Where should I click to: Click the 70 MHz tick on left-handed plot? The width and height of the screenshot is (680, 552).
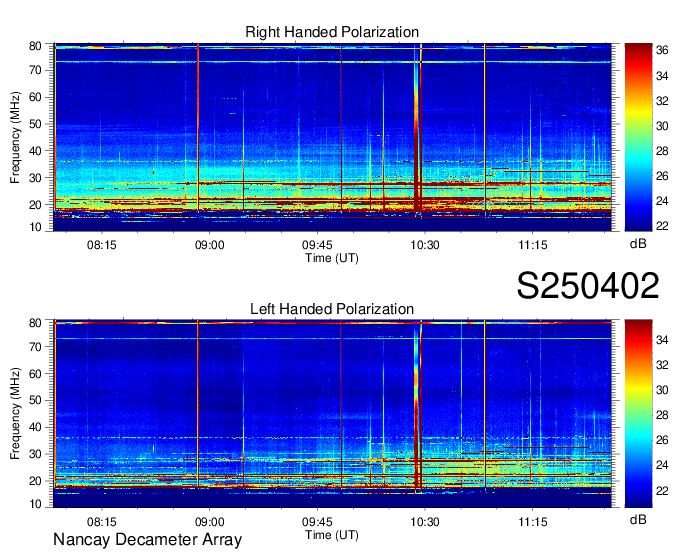35,346
